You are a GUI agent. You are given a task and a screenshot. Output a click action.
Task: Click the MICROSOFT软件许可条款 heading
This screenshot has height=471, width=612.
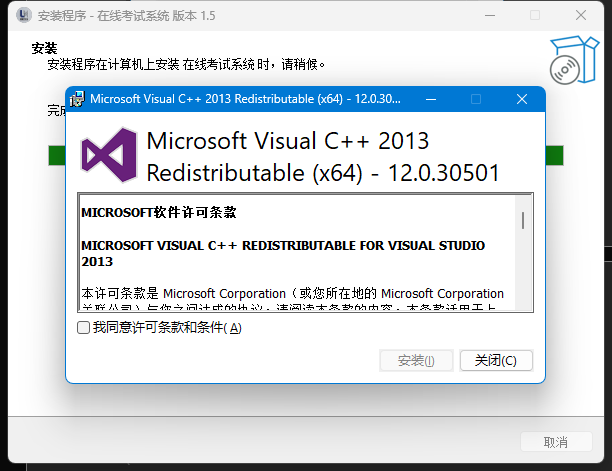pos(158,213)
